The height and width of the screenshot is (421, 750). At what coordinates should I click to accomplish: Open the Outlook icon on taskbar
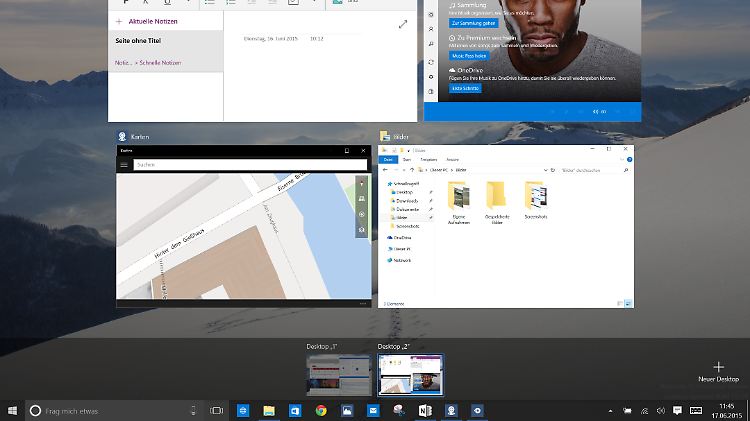(295, 410)
